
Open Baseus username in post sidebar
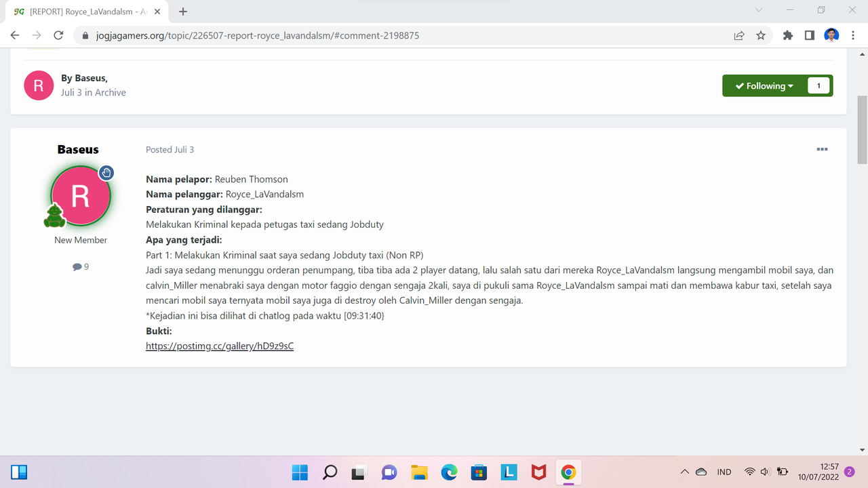click(x=78, y=149)
